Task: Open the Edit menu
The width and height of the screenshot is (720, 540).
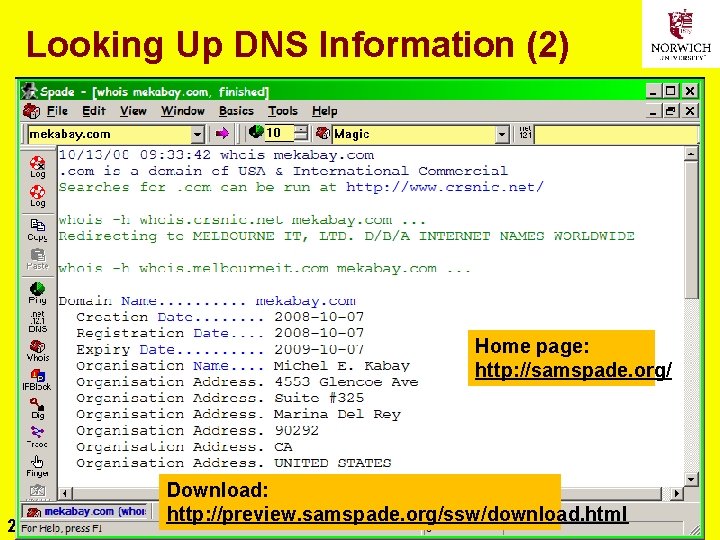Action: (94, 111)
